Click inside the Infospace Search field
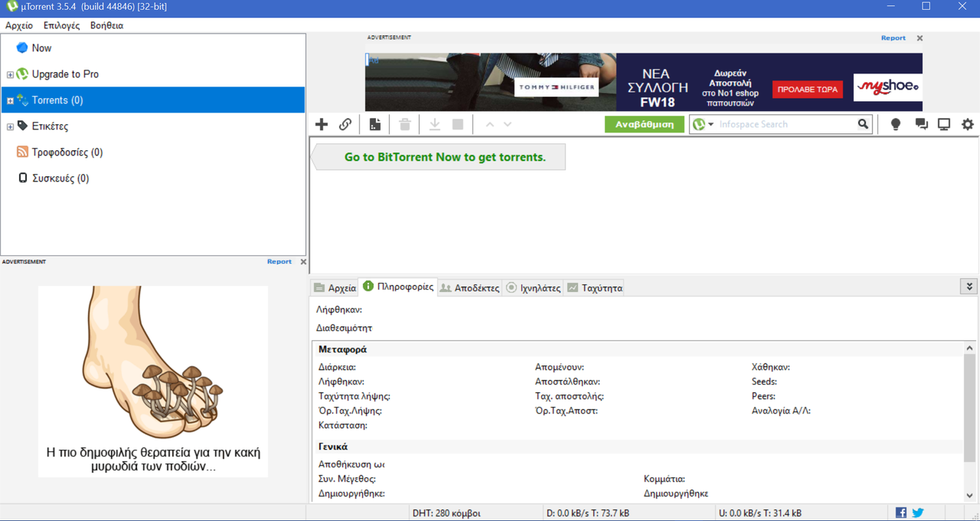 785,124
